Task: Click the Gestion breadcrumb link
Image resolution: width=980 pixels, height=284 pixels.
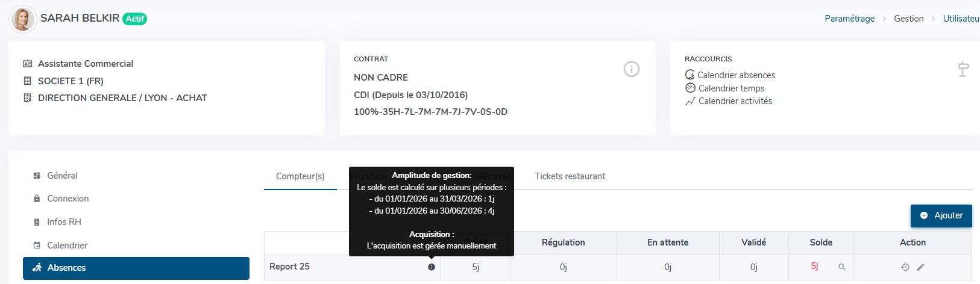Action: click(x=908, y=19)
